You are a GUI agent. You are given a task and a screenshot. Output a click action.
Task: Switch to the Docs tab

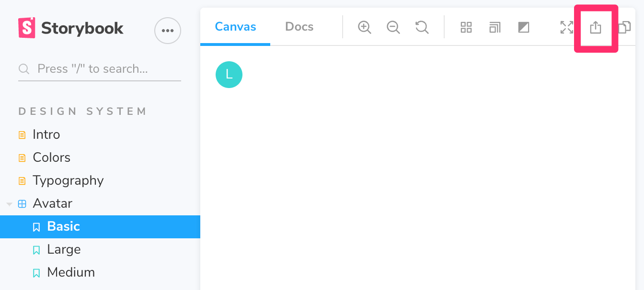point(299,27)
